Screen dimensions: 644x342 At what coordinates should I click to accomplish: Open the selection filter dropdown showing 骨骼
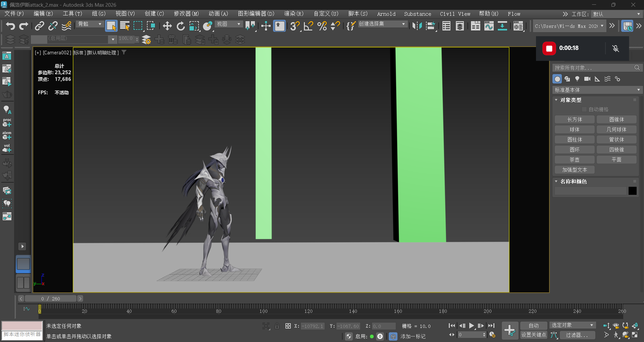pyautogui.click(x=90, y=24)
